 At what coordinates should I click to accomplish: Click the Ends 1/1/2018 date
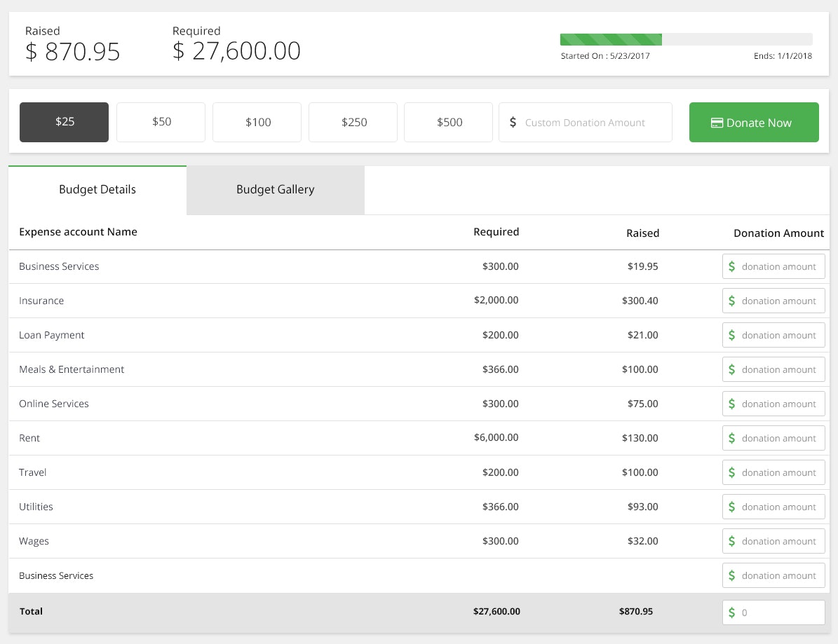coord(783,55)
